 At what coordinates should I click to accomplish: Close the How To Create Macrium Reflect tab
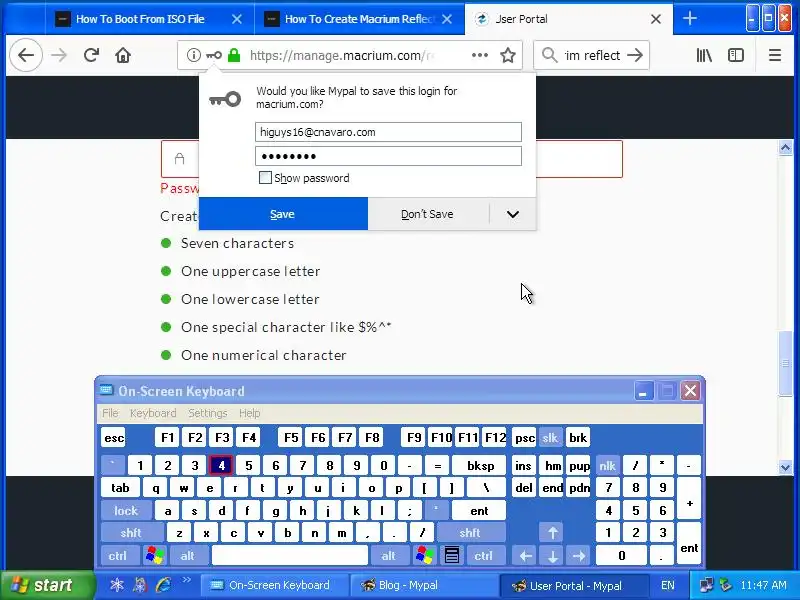[447, 19]
